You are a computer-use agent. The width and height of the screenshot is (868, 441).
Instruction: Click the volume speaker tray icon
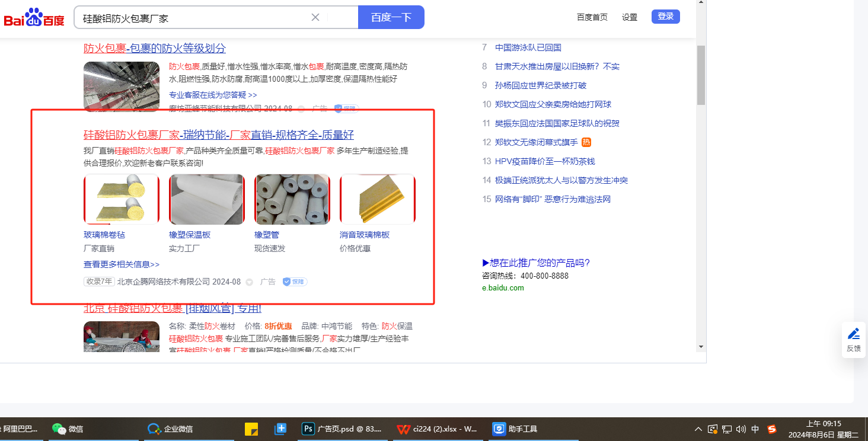[741, 429]
